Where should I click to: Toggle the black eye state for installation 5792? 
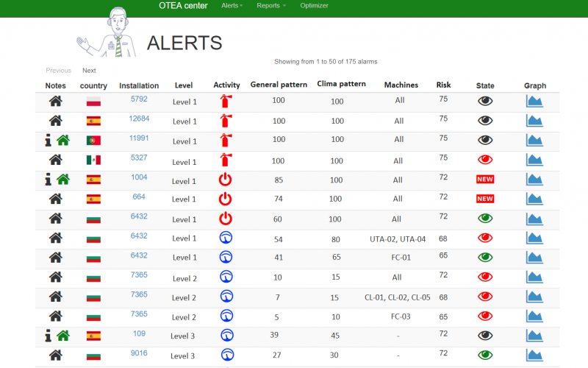coord(485,102)
